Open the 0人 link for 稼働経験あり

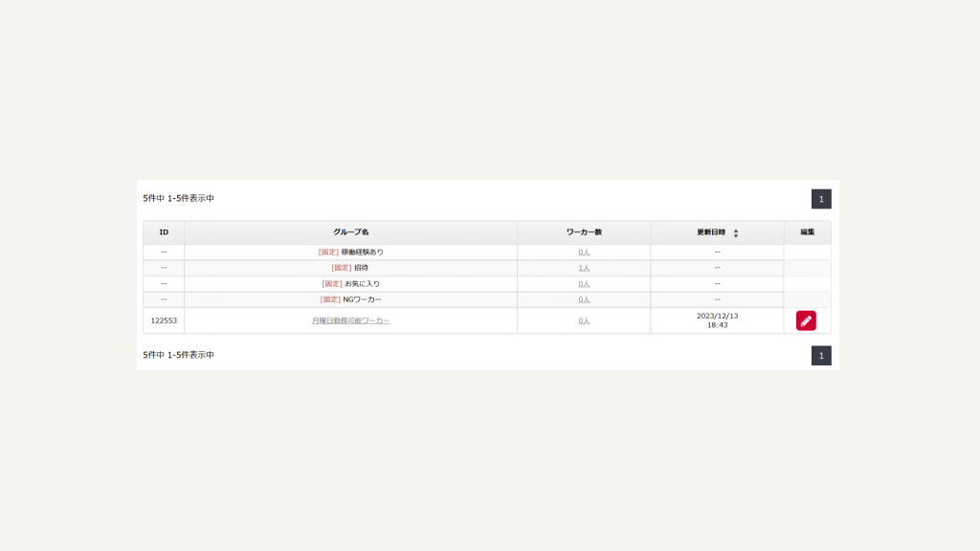(x=584, y=253)
